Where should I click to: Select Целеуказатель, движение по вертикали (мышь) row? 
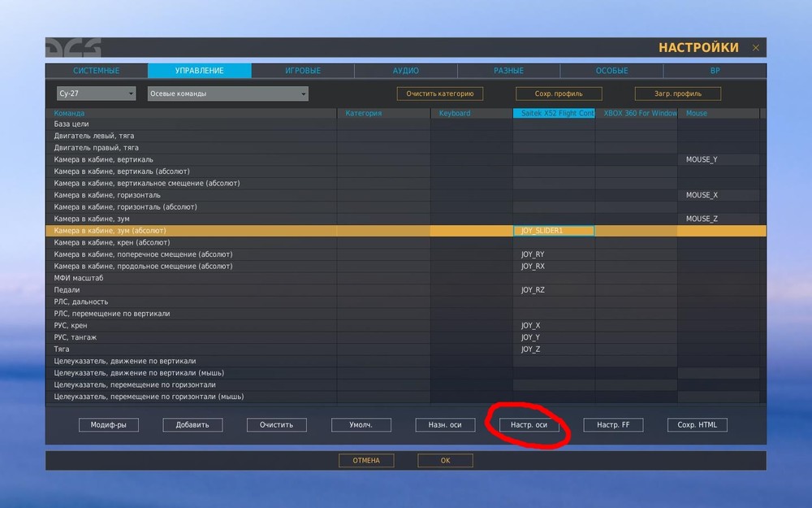[x=405, y=373]
